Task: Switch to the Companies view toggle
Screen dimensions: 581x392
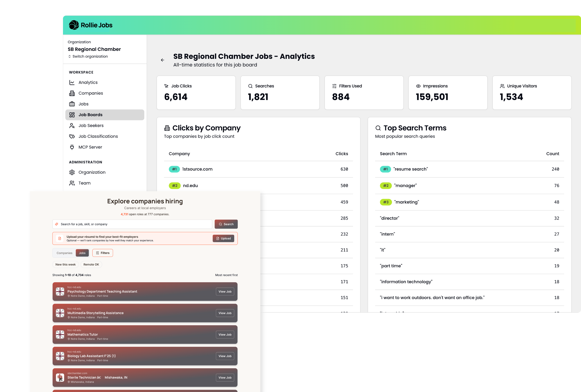Action: (x=65, y=253)
